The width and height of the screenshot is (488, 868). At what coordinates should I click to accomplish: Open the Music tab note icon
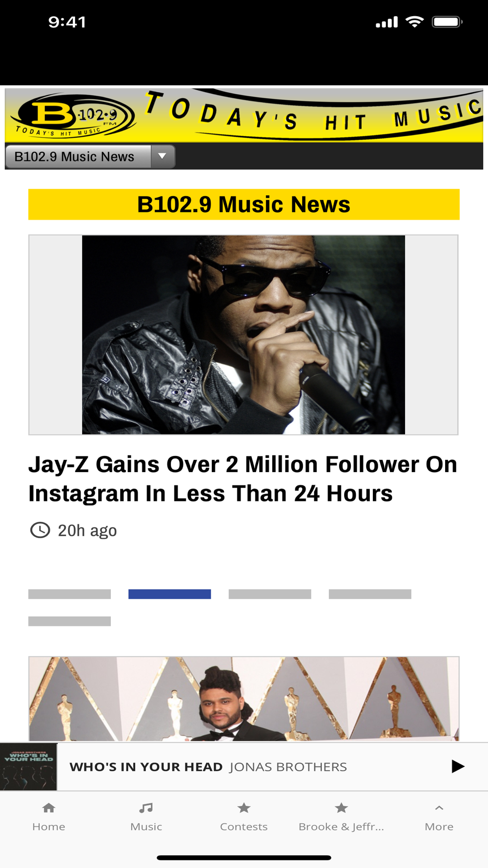pyautogui.click(x=146, y=808)
